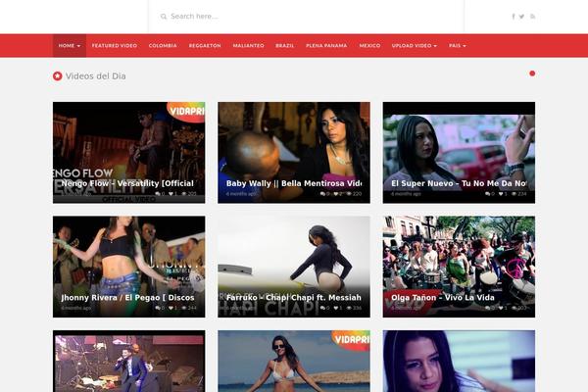Click the Videos del Dia heading
The width and height of the screenshot is (588, 392).
pos(96,76)
